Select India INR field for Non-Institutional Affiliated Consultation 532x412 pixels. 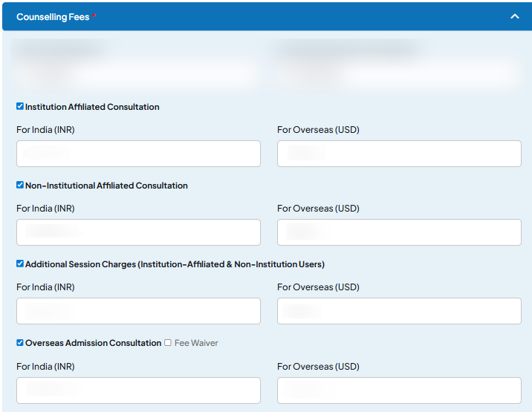[x=138, y=232]
